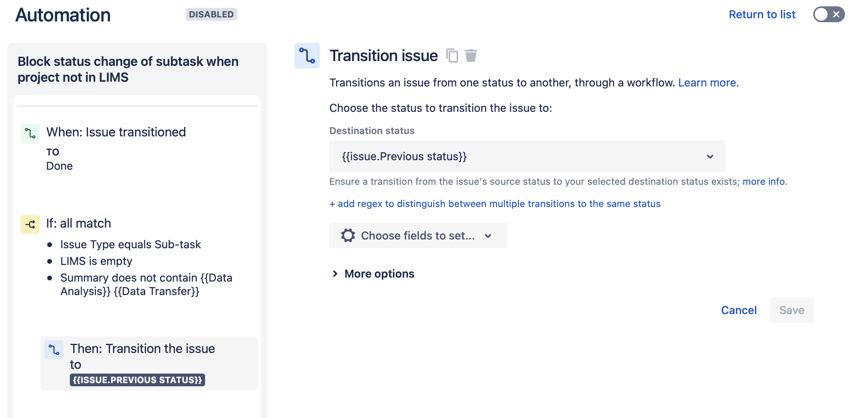Image resolution: width=868 pixels, height=418 pixels.
Task: Click the blue Then action icon in the sidebar
Action: 55,350
